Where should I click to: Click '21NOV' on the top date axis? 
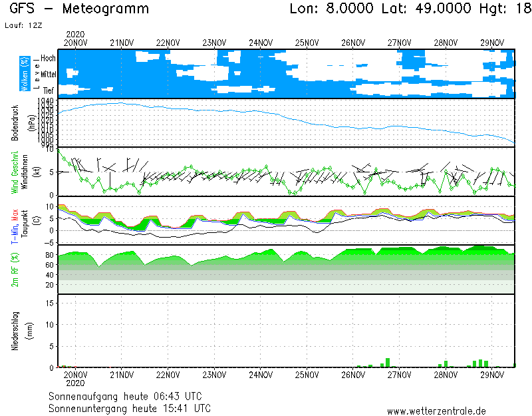(x=122, y=43)
